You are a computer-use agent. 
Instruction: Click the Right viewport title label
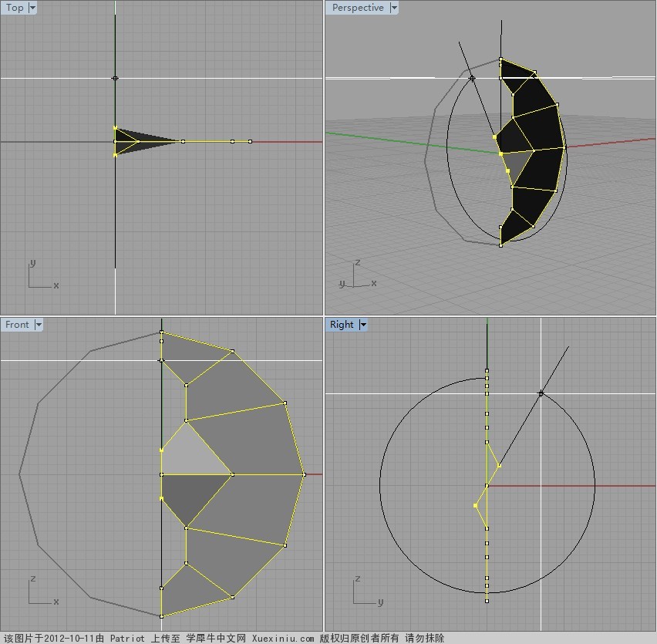(x=342, y=325)
